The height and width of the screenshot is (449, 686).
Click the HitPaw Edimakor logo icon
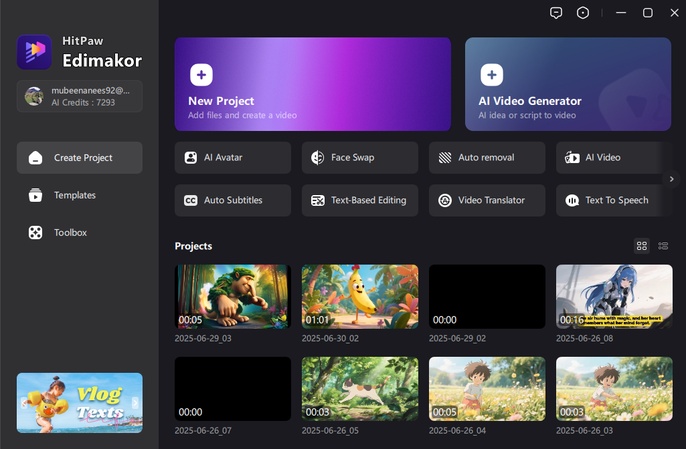coord(34,52)
